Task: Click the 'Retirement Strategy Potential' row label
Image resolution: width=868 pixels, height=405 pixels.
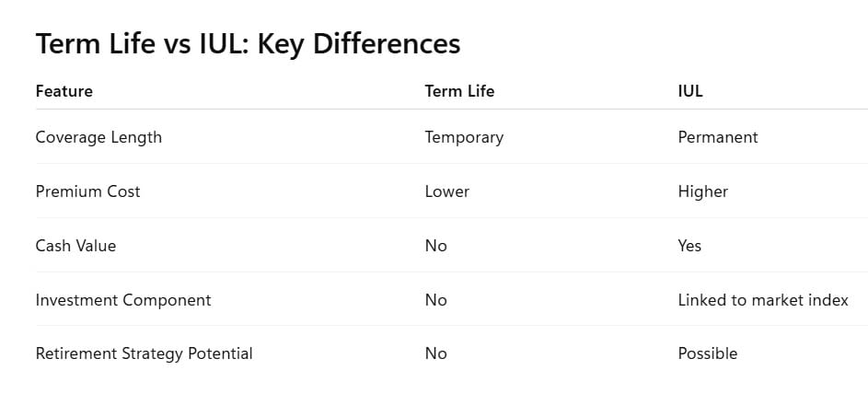Action: tap(144, 353)
